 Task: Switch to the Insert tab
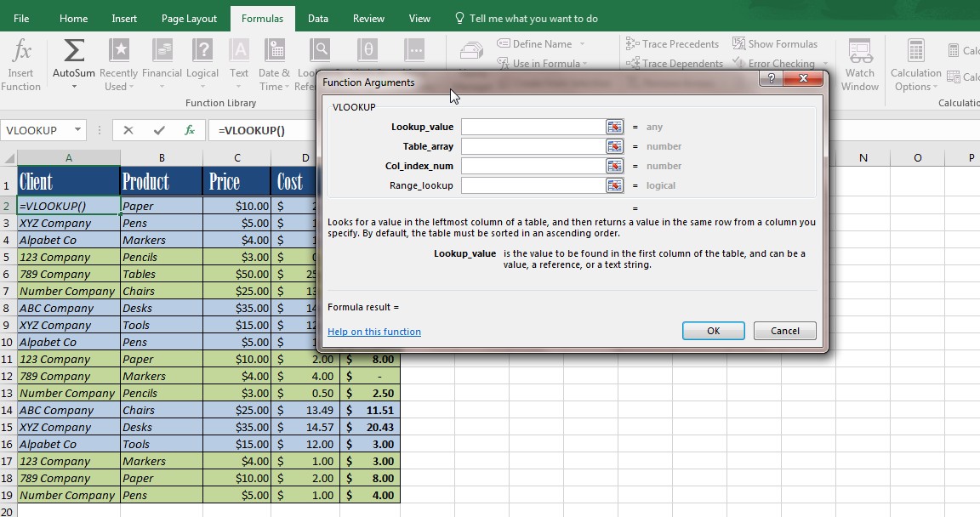click(124, 19)
